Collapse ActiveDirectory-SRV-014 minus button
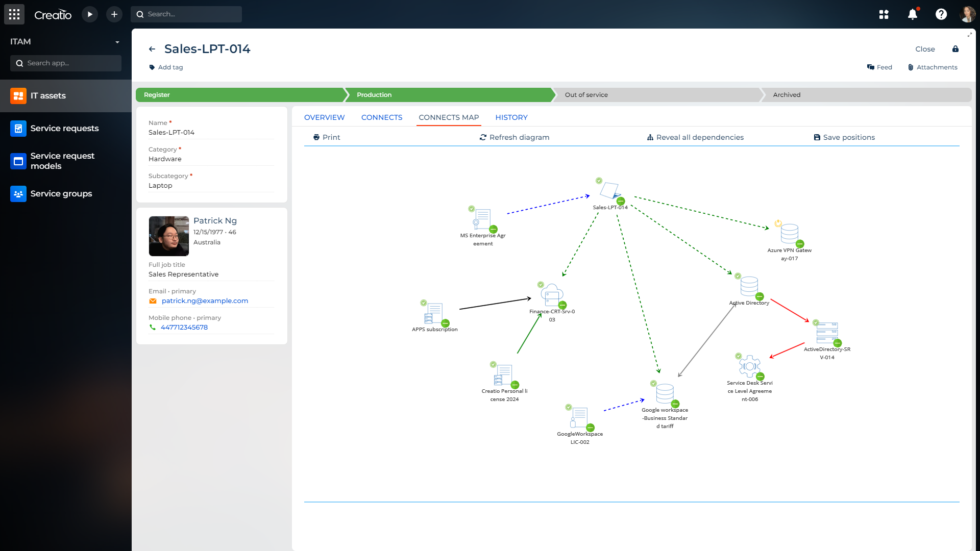980x551 pixels. tap(838, 343)
